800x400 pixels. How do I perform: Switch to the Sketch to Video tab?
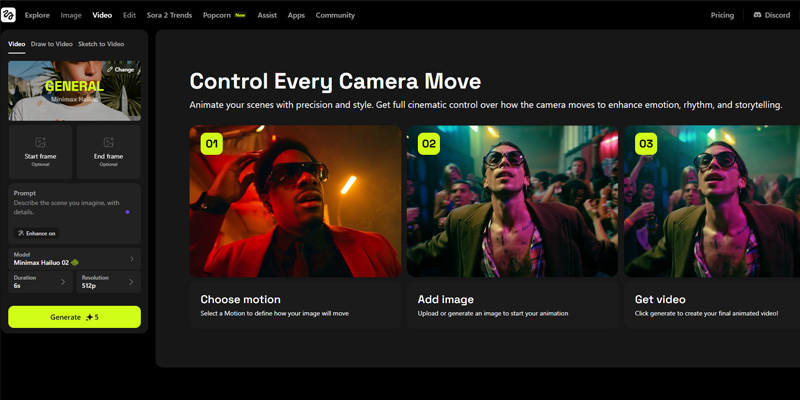point(101,44)
